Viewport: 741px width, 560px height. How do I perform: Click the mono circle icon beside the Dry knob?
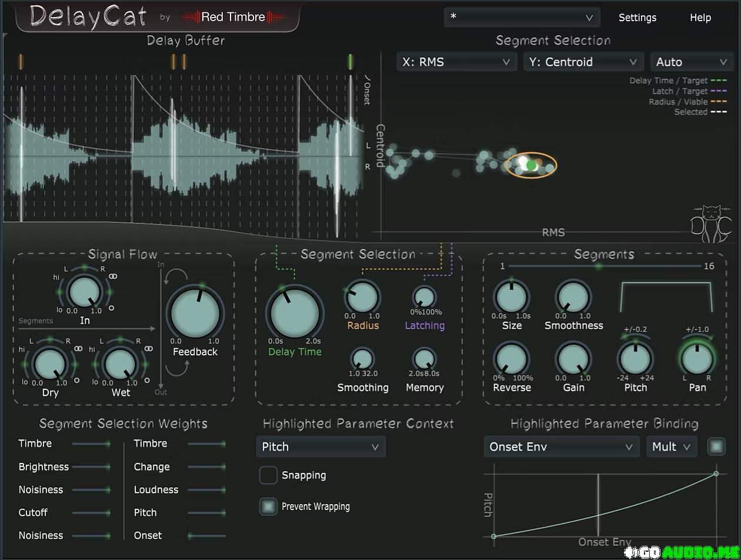pyautogui.click(x=77, y=381)
